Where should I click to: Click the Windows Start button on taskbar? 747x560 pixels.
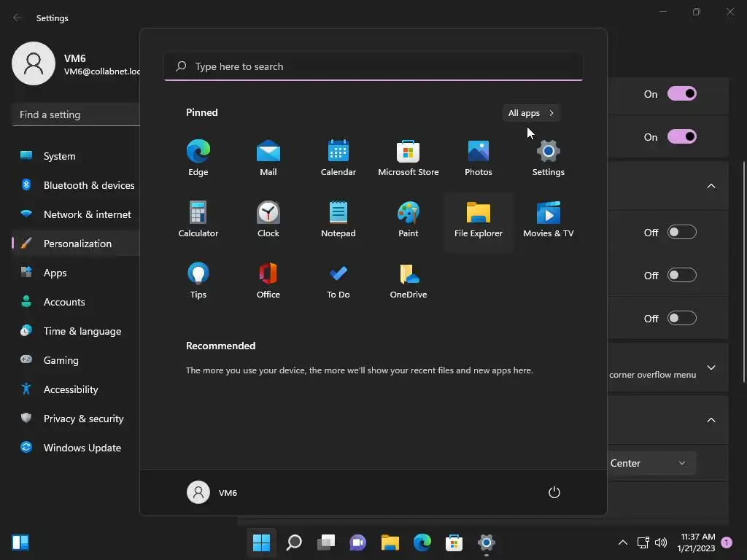[262, 542]
